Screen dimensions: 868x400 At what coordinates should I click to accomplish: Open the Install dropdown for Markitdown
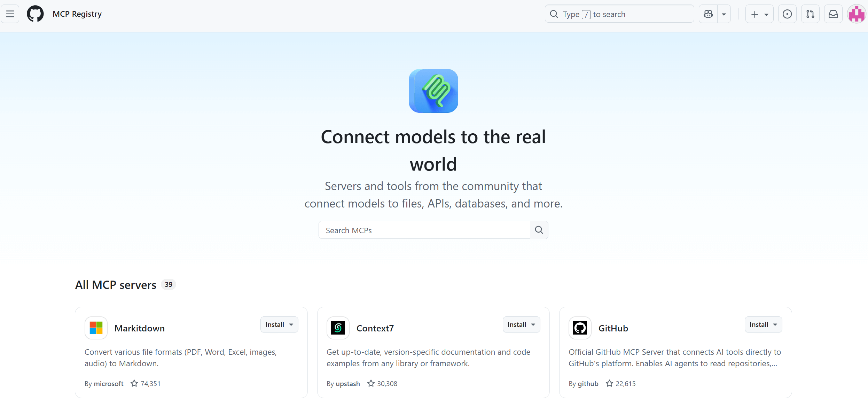click(x=279, y=324)
